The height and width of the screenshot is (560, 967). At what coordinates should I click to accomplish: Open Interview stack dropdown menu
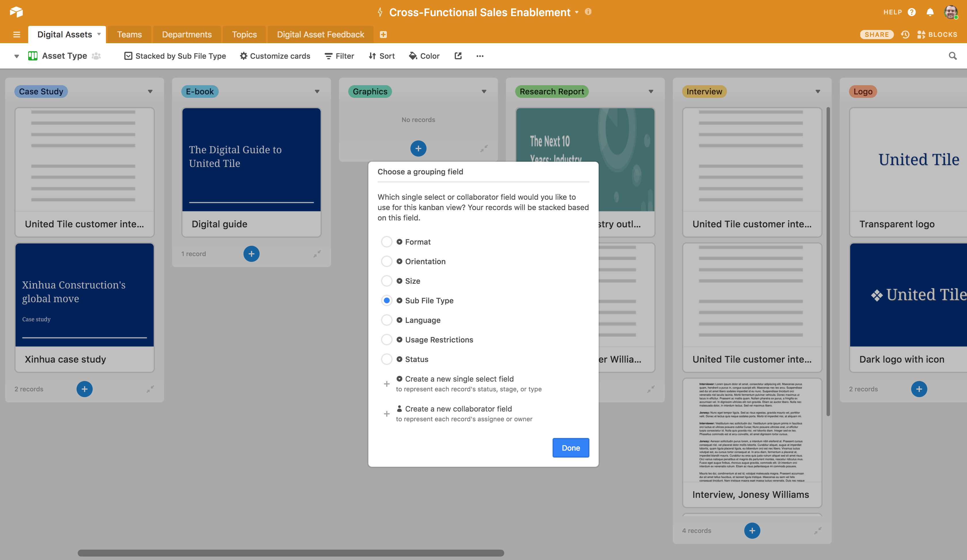[818, 91]
